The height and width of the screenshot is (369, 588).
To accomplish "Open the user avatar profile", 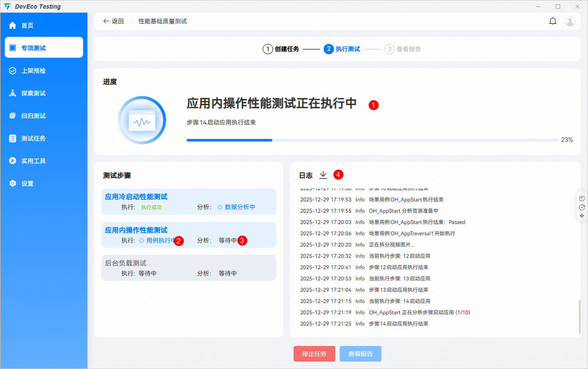I will [570, 21].
